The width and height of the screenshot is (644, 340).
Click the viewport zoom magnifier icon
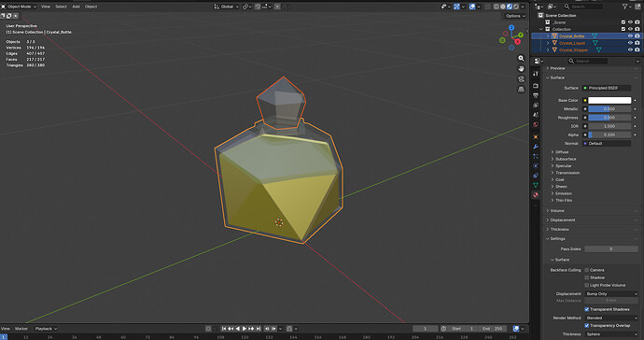click(521, 59)
